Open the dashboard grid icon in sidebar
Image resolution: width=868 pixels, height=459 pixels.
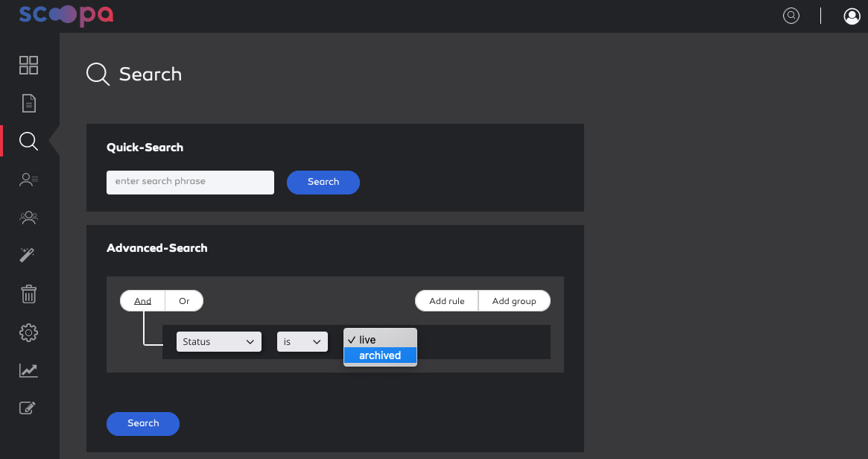29,66
